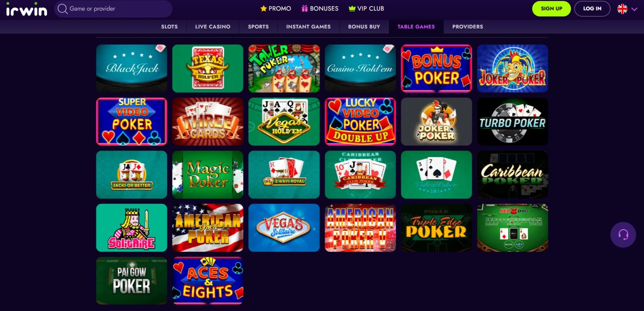The image size is (644, 311).
Task: Launch the Turbo Poker game
Action: click(512, 122)
